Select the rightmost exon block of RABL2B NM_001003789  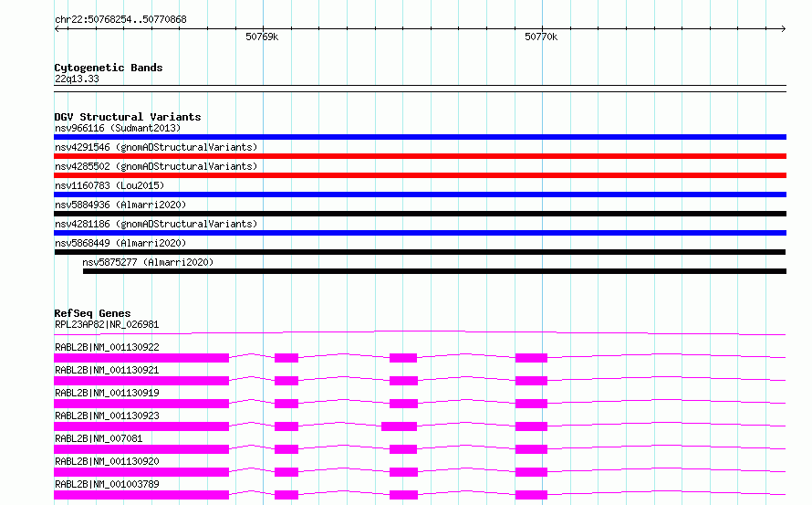pos(531,495)
